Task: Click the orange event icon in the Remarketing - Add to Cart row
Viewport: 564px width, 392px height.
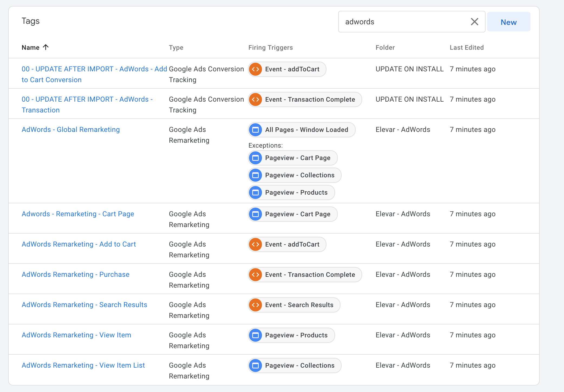Action: pyautogui.click(x=255, y=244)
